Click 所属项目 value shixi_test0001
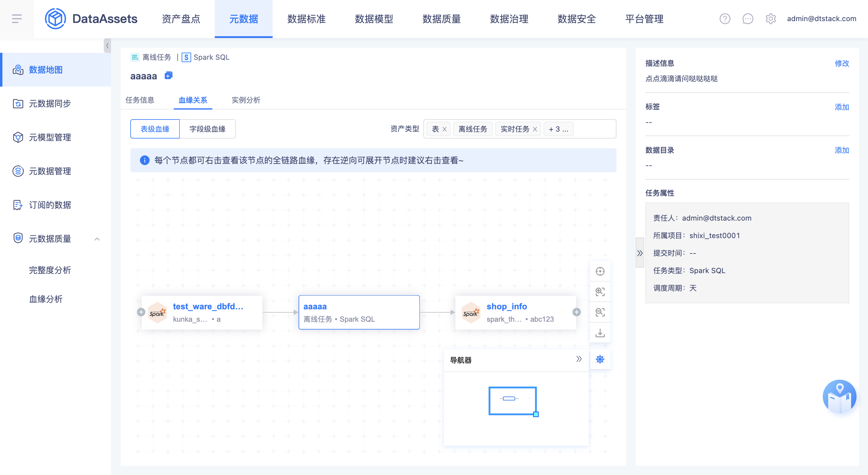868x475 pixels. coord(714,236)
